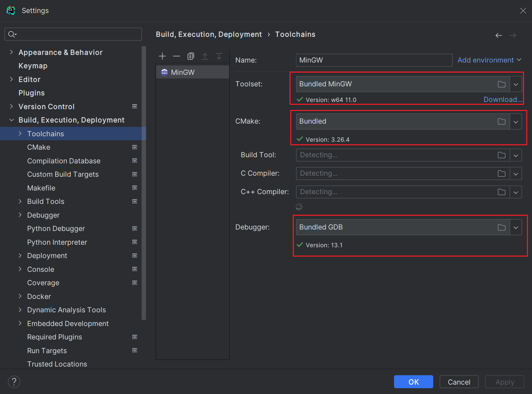Click the settings tree scrollbar
532x394 pixels.
coord(144,183)
